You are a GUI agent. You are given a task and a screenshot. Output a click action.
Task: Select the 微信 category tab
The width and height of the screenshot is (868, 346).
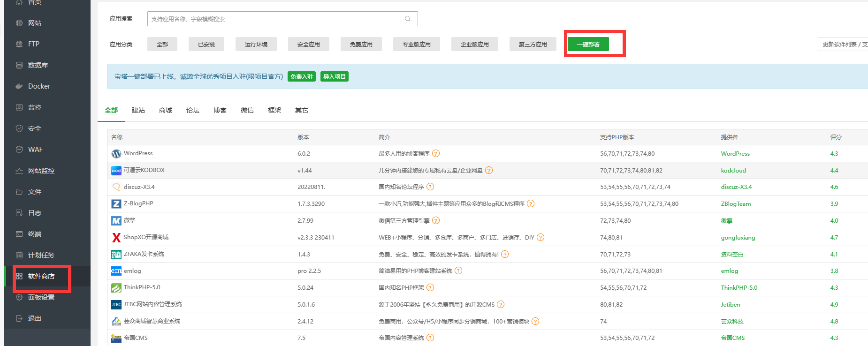(247, 110)
